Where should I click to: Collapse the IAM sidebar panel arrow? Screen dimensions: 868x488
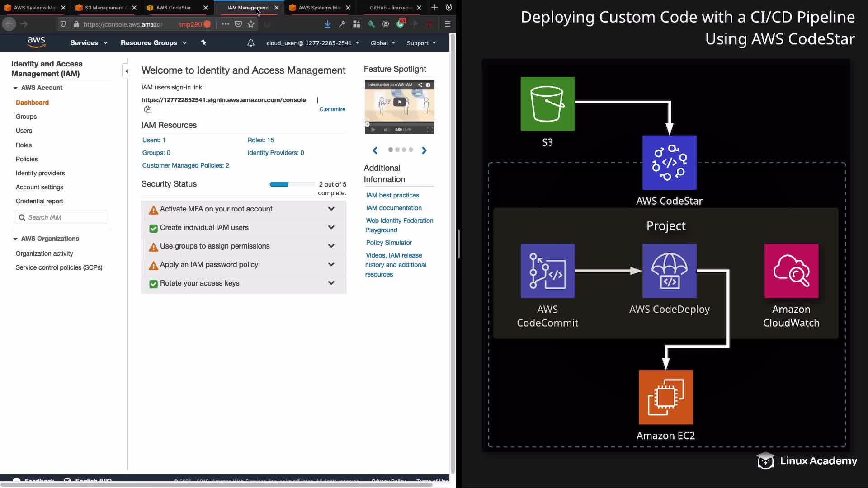coord(127,71)
